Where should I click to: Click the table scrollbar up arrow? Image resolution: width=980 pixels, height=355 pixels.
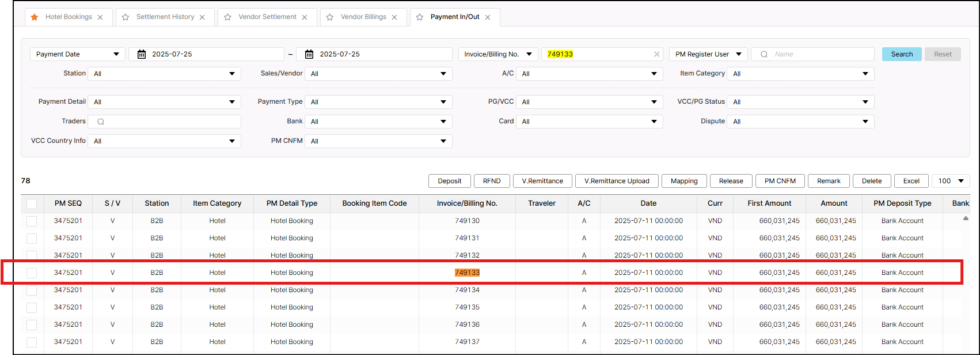click(966, 218)
